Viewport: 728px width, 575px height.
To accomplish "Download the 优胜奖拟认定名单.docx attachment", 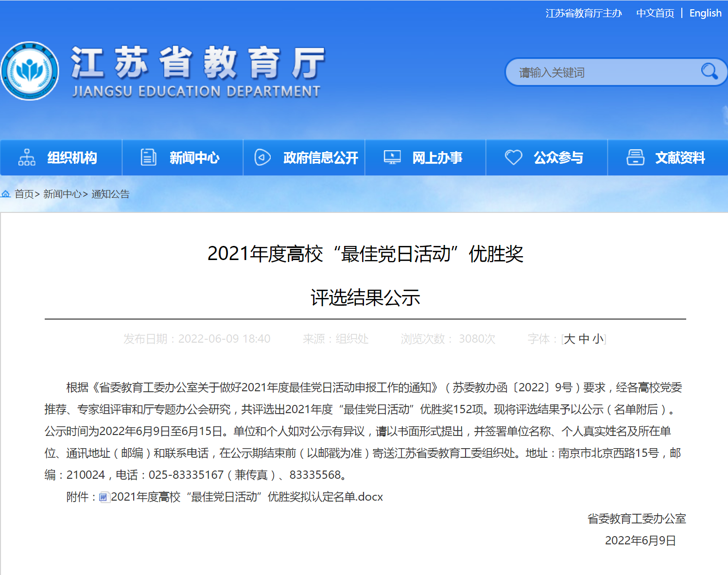I will [x=247, y=497].
